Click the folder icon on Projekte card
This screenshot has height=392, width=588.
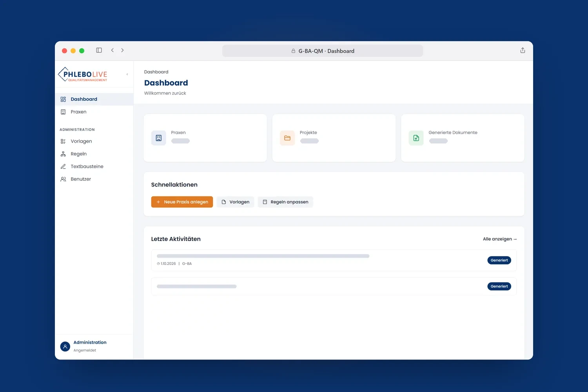click(287, 138)
